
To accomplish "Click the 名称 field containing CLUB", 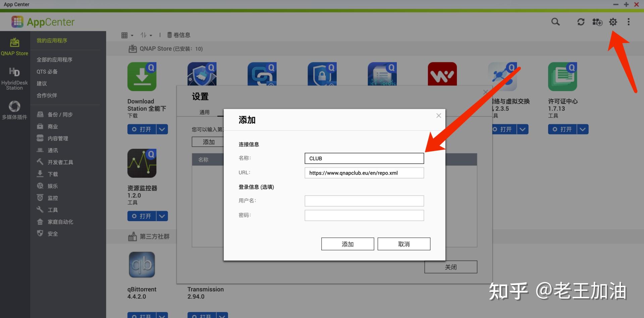I will coord(364,158).
